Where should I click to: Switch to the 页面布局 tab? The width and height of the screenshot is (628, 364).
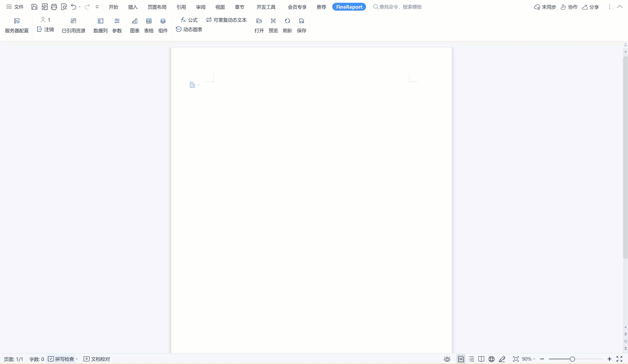(157, 7)
